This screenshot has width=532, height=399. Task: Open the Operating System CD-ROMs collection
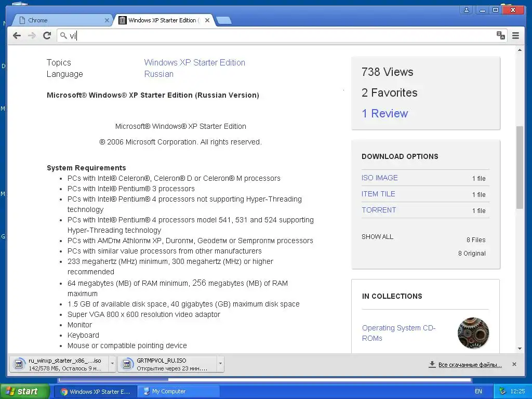click(398, 333)
